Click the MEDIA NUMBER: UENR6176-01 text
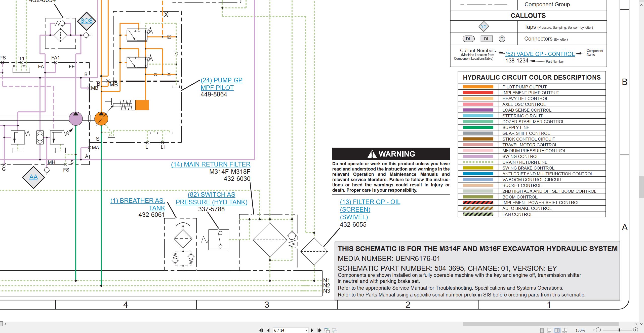The width and height of the screenshot is (644, 333). [x=389, y=259]
